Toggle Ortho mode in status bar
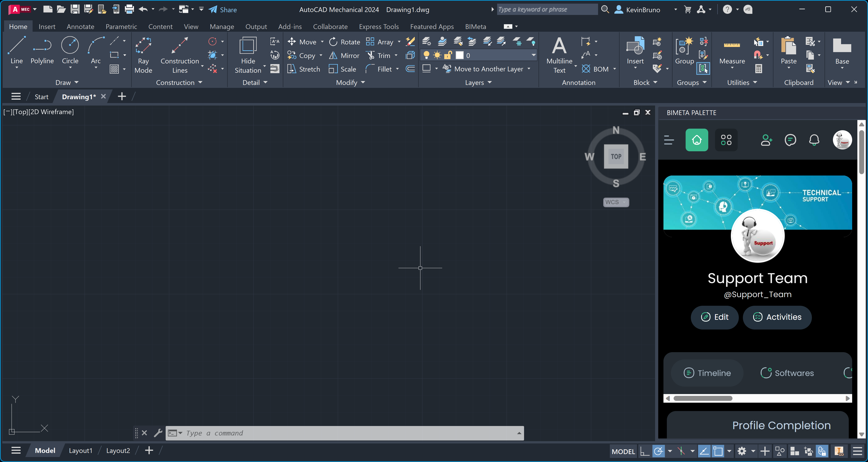Screen dimensions: 868x462 pos(645,451)
